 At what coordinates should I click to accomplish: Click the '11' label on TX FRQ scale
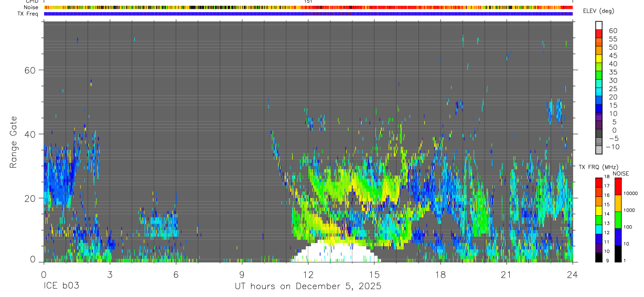point(606,242)
